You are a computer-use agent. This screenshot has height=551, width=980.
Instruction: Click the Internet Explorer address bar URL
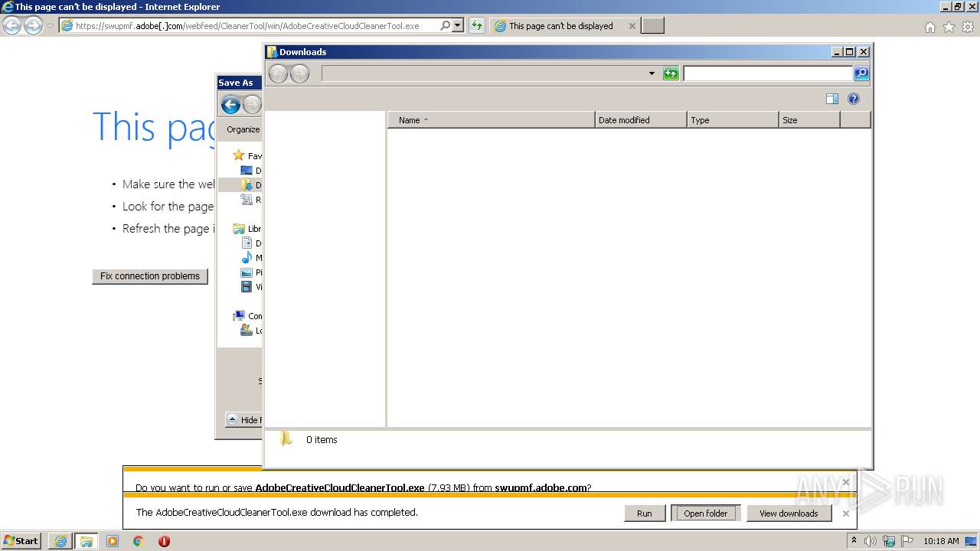coord(248,26)
